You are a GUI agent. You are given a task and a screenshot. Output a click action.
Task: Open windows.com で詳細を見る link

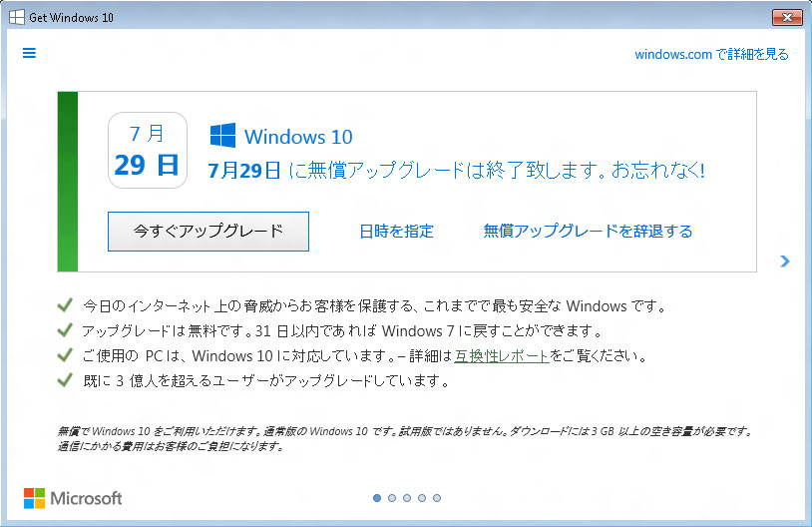click(x=711, y=54)
